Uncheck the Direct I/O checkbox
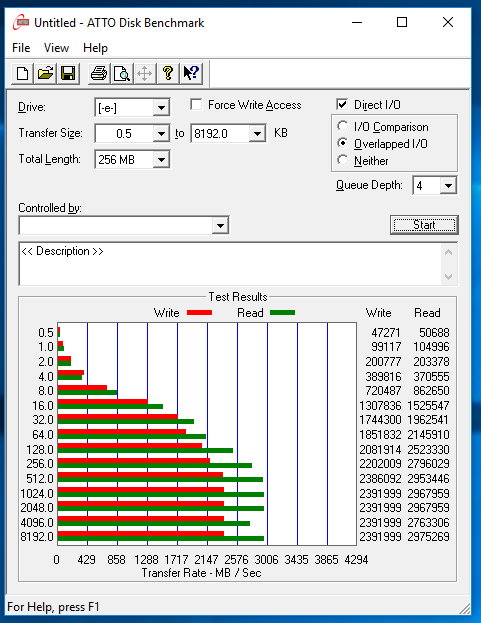The width and height of the screenshot is (481, 623). [342, 104]
